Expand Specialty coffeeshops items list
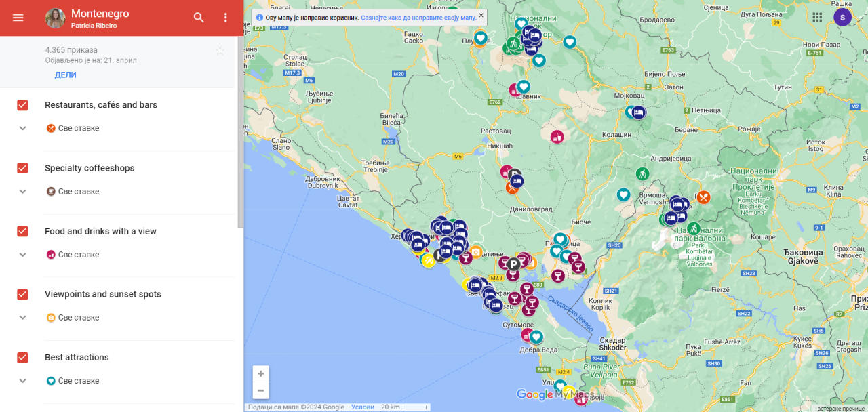 click(22, 191)
